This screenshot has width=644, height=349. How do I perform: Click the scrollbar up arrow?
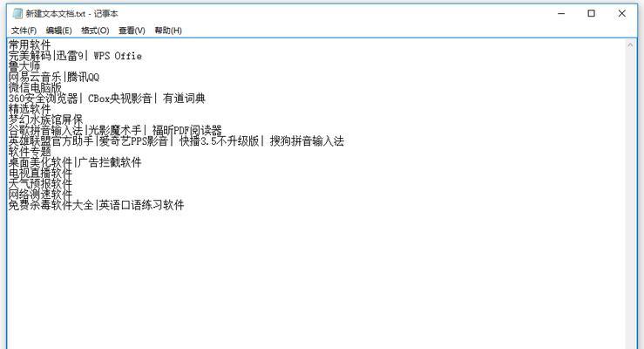click(x=630, y=44)
